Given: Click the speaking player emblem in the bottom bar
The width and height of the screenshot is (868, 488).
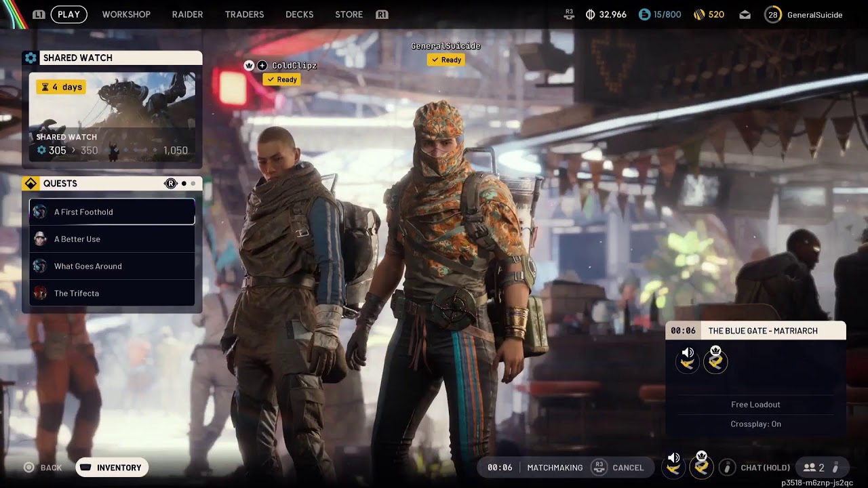Looking at the screenshot, I should [673, 466].
